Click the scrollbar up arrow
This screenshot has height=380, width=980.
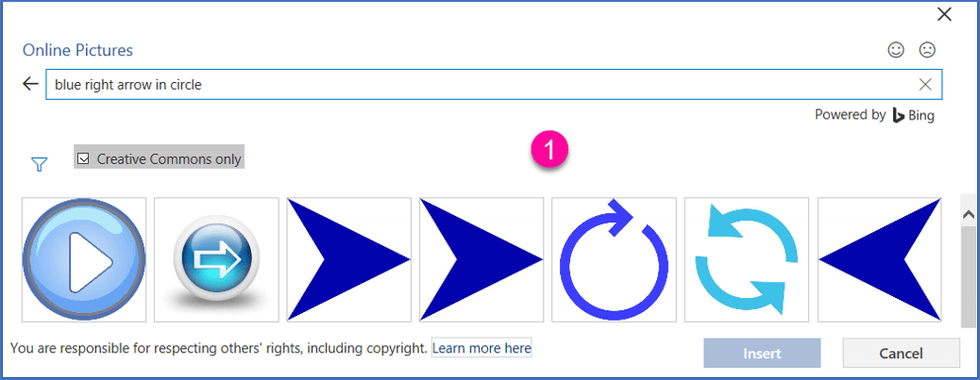(969, 215)
